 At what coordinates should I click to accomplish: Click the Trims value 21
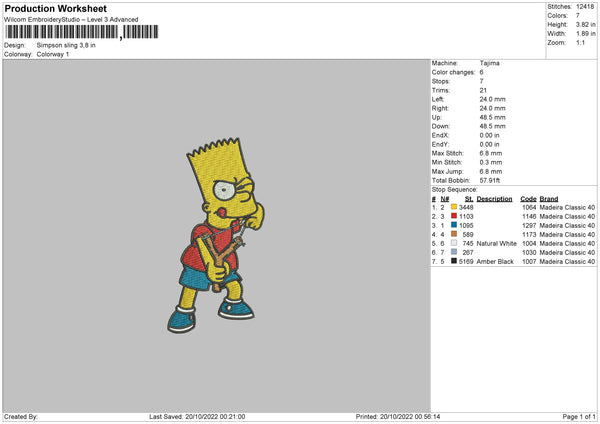coord(483,90)
